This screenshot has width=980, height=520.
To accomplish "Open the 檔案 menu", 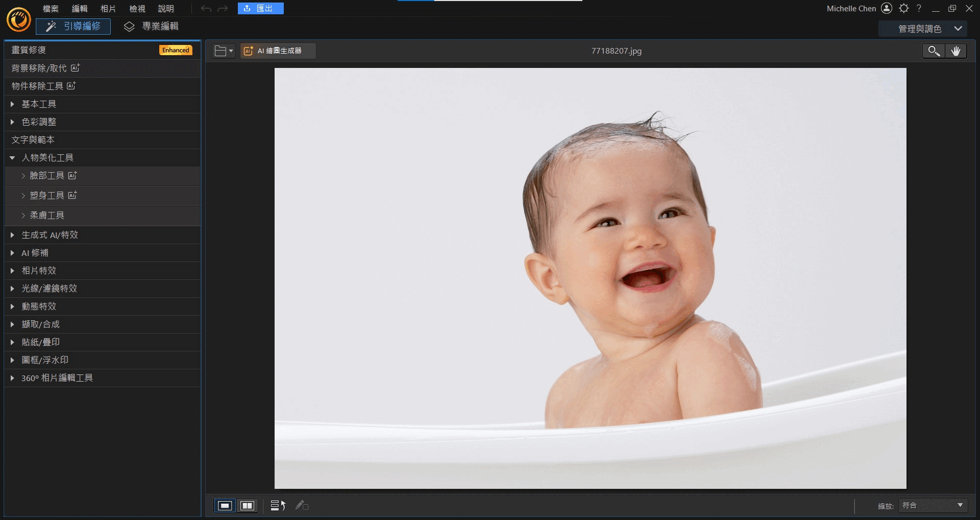I will pos(51,9).
